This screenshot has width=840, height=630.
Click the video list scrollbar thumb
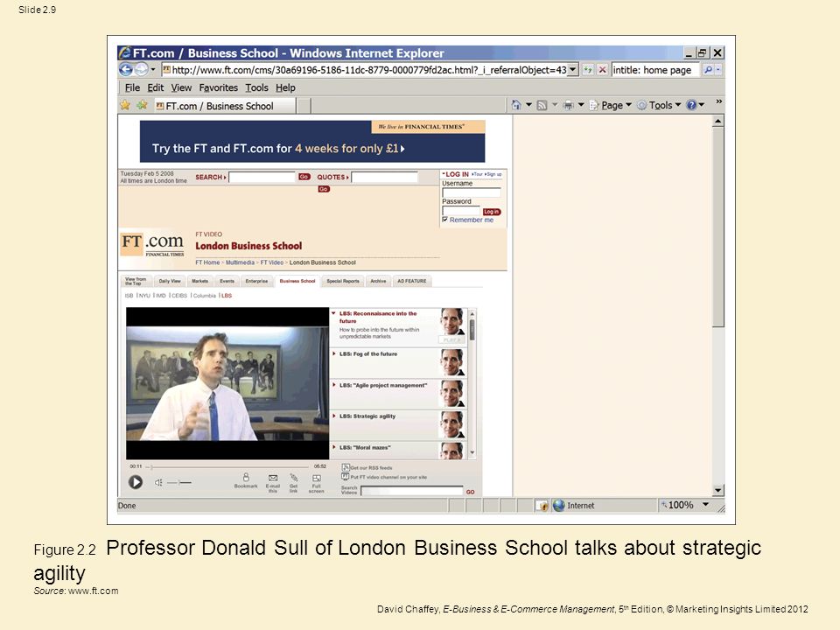point(472,330)
